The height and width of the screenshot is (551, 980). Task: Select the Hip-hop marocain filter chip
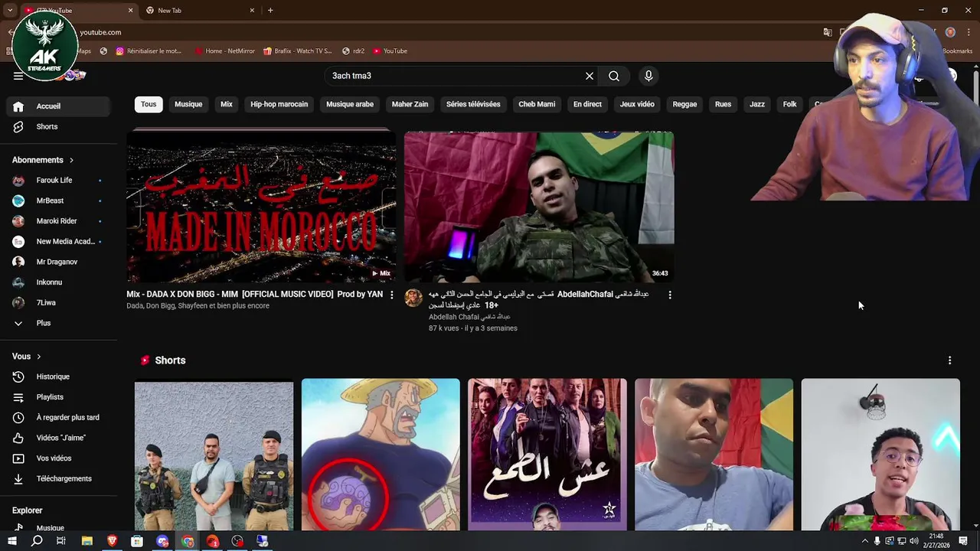(279, 104)
